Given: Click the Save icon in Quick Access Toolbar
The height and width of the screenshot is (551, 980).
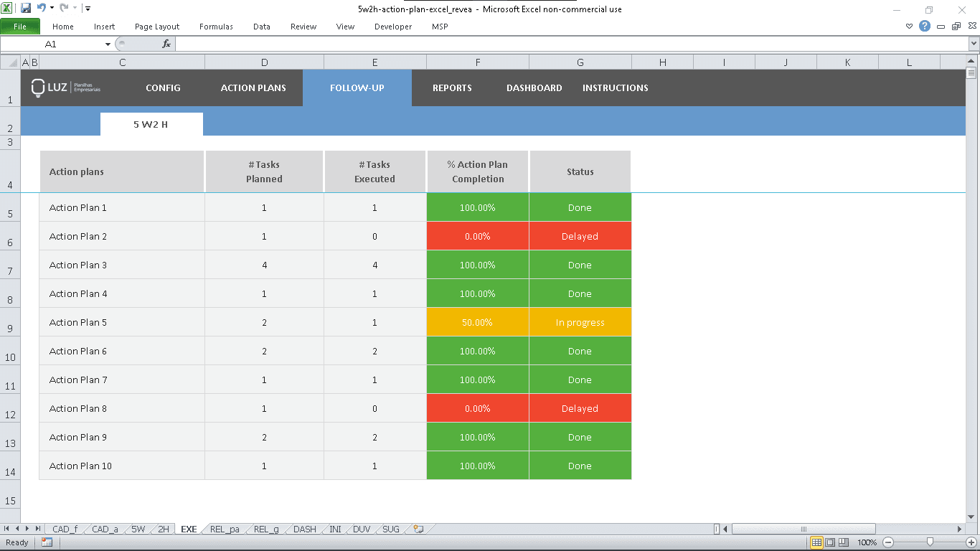Looking at the screenshot, I should (26, 9).
